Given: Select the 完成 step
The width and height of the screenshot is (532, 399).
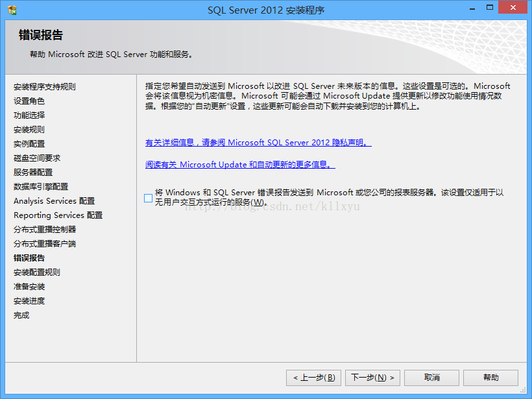Looking at the screenshot, I should coord(21,315).
